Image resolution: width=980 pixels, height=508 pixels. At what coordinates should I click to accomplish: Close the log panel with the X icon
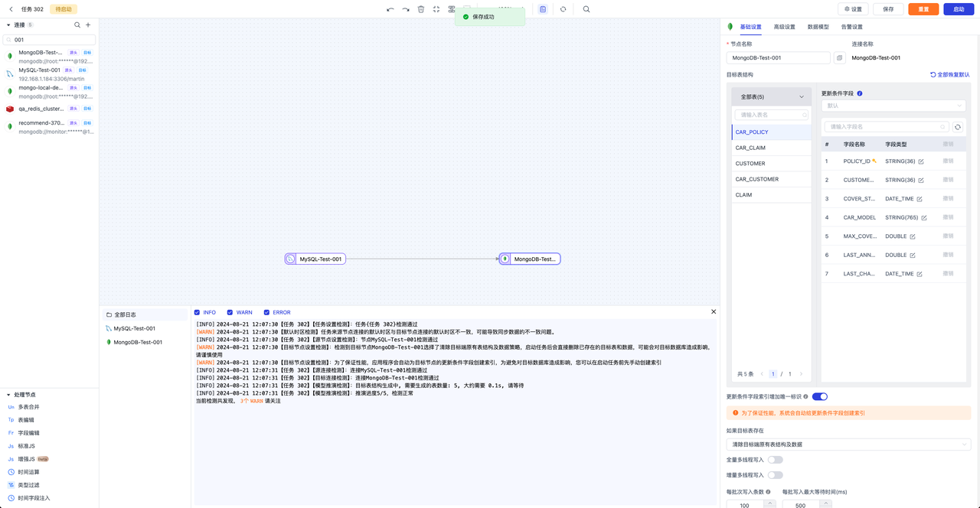(714, 311)
